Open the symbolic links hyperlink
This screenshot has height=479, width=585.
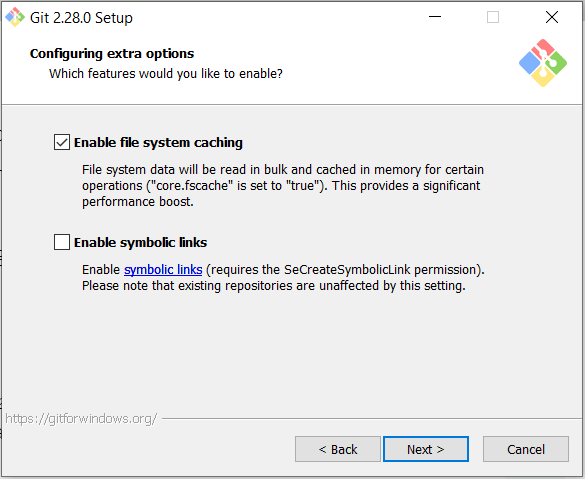coord(163,269)
